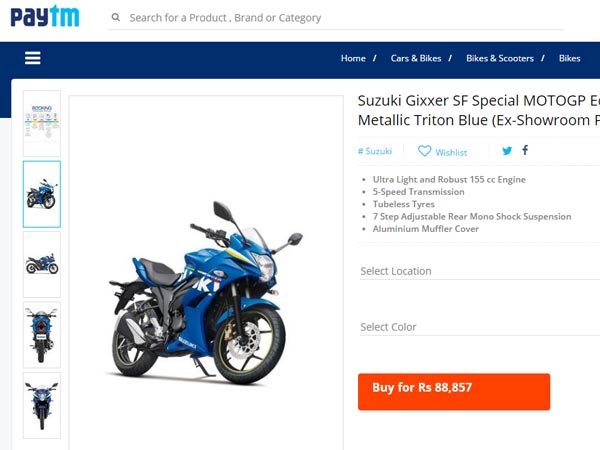Open the Bikes breadcrumb link
This screenshot has height=450, width=600.
[x=569, y=58]
